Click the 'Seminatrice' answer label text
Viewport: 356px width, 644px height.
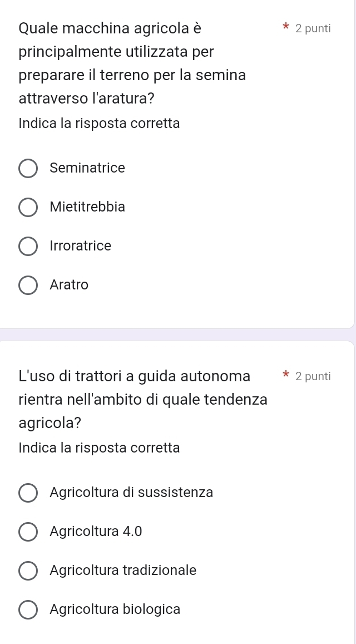coord(87,168)
